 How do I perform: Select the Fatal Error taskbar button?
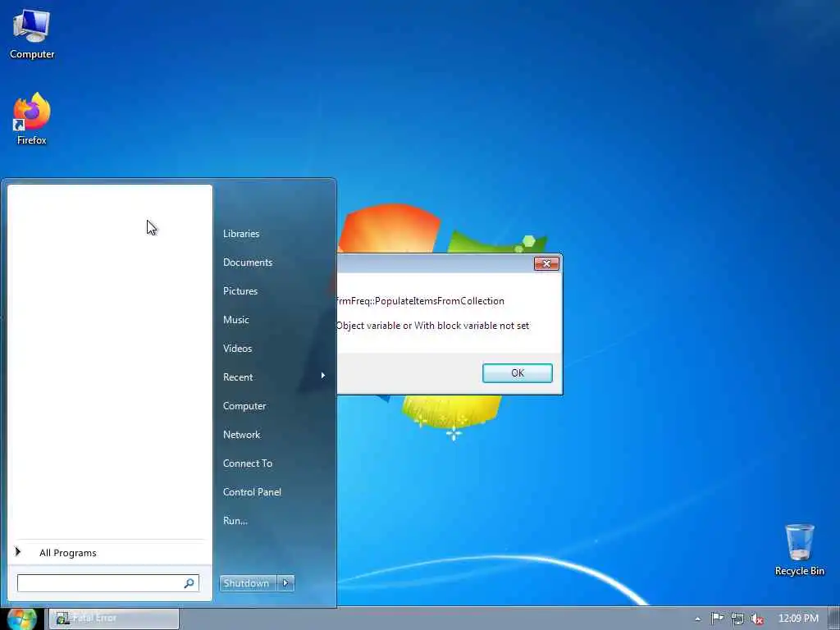click(113, 619)
